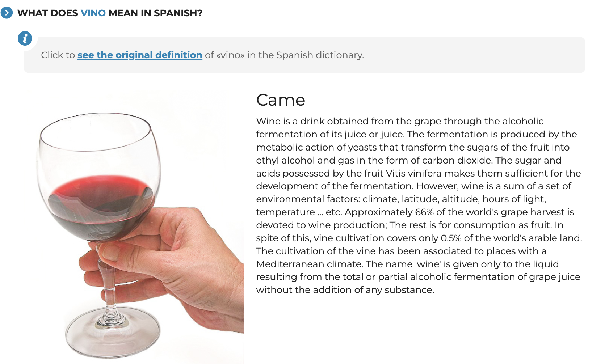The height and width of the screenshot is (364, 609).
Task: Open the "see the original definition" link
Action: coord(140,55)
